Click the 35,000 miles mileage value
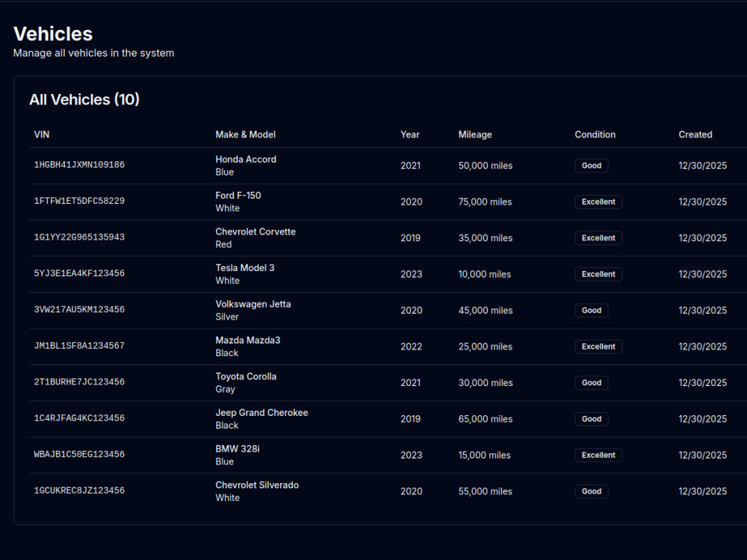The width and height of the screenshot is (747, 560). 486,238
